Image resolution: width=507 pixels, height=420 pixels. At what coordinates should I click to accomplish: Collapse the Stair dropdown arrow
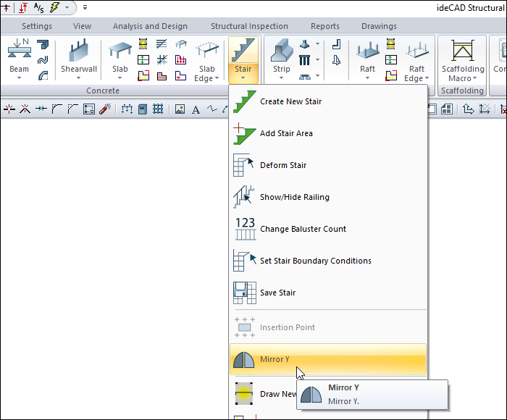(x=243, y=78)
